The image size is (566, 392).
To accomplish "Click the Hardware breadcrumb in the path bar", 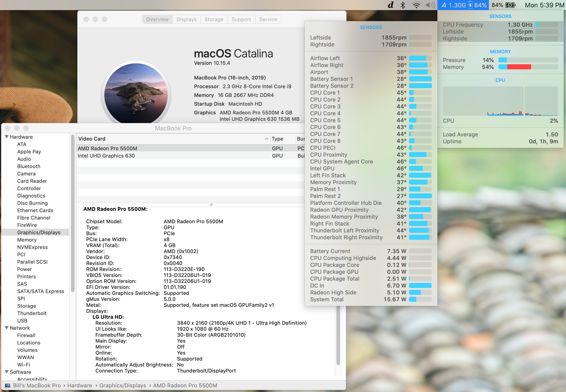I will pos(79,385).
